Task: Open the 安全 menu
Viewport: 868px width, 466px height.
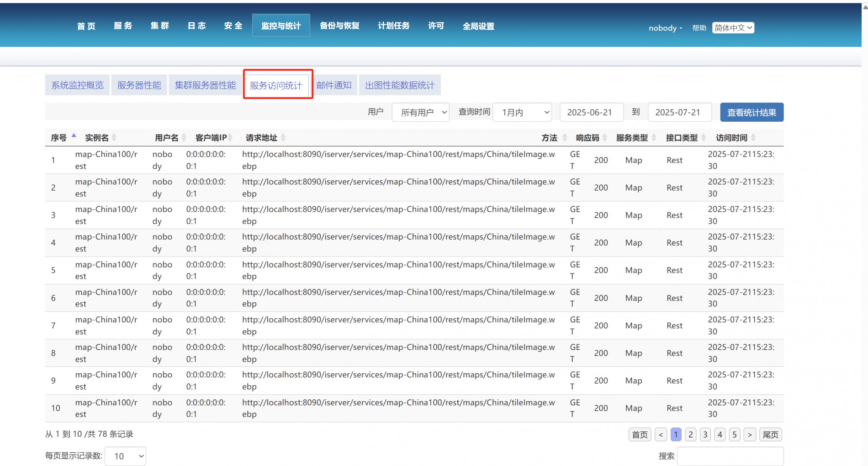Action: coord(233,26)
